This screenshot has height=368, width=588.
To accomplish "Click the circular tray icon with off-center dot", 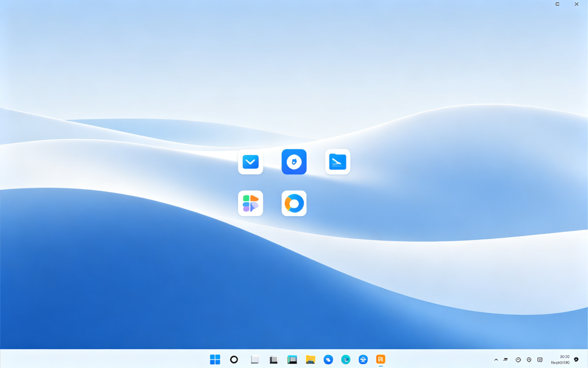I will tap(518, 360).
